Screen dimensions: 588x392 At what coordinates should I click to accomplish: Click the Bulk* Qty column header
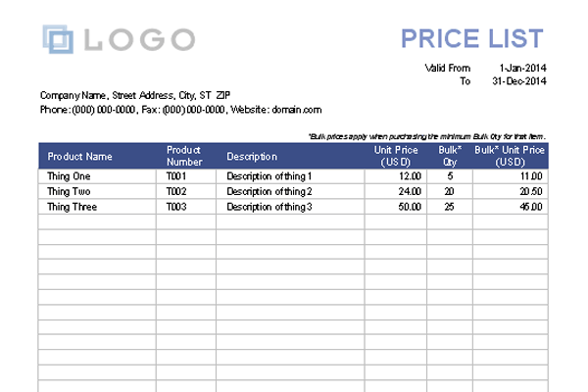click(449, 156)
